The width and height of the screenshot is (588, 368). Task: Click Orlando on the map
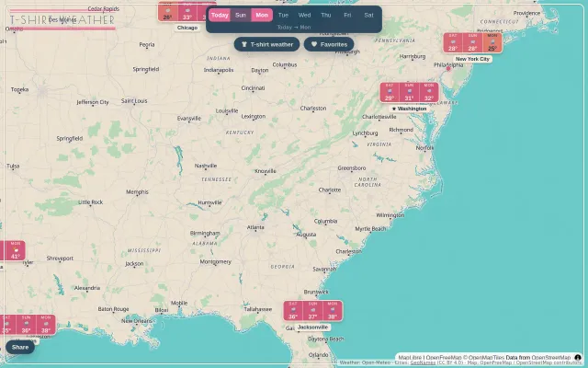[319, 355]
